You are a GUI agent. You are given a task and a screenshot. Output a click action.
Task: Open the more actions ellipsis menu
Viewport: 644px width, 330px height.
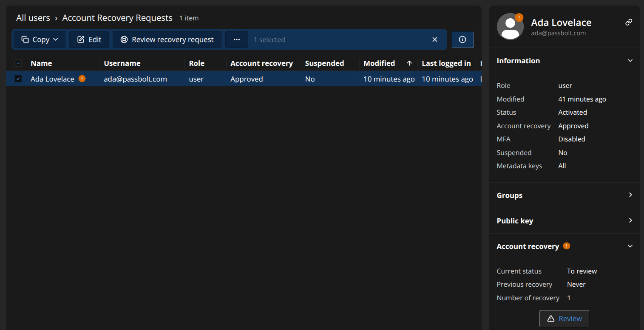coord(236,39)
